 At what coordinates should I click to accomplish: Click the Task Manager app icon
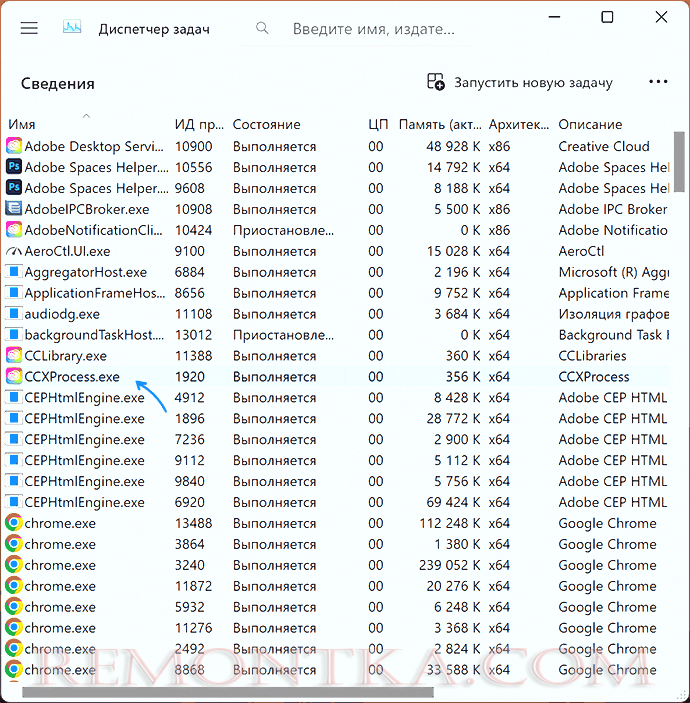point(72,28)
